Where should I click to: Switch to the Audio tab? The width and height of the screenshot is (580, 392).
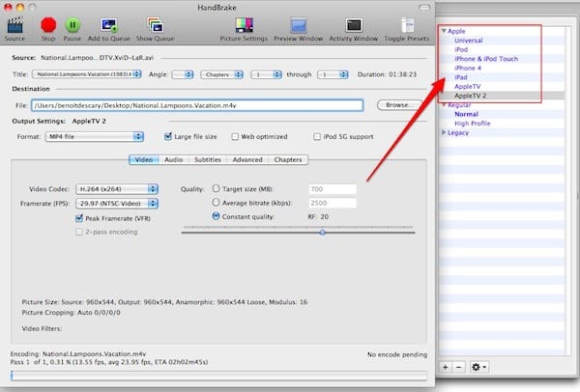[174, 160]
